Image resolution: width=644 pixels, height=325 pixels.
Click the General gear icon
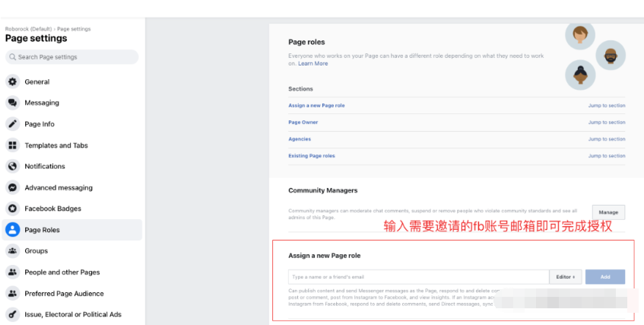[13, 81]
